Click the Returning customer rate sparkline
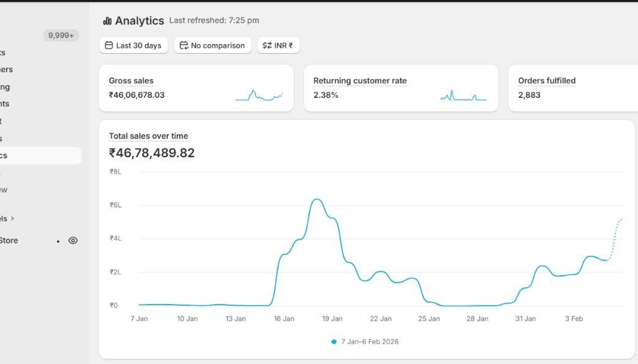This screenshot has height=364, width=638. point(464,95)
